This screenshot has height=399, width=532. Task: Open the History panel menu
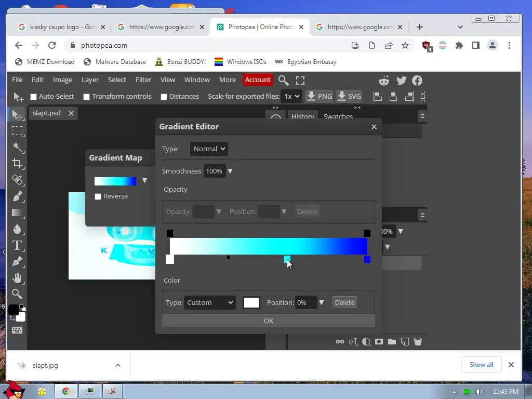pos(422,116)
